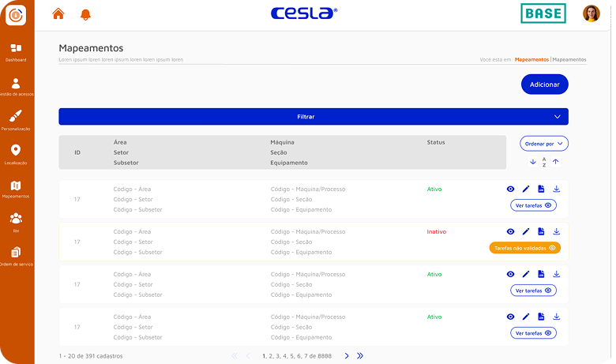Sort ascending with the up arrow
This screenshot has height=364, width=616.
555,162
